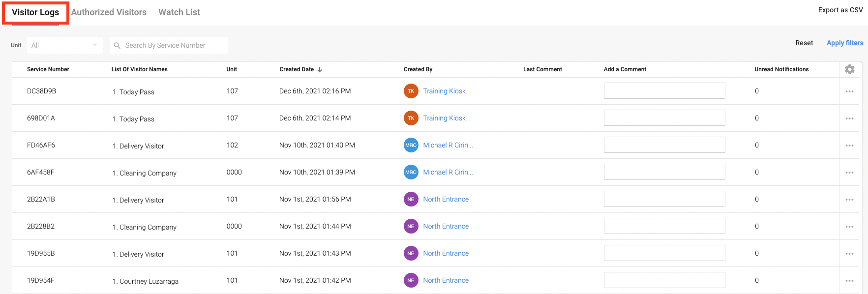Open more options for row 19D954F
868x294 pixels.
(x=849, y=281)
